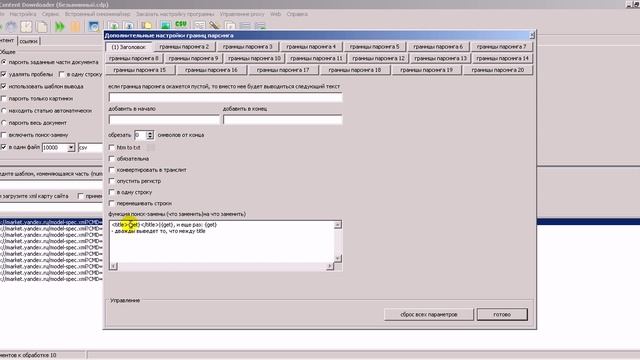Image resolution: width=640 pixels, height=360 pixels.
Task: Enable конвертировать в транслит checkbox
Action: point(112,169)
